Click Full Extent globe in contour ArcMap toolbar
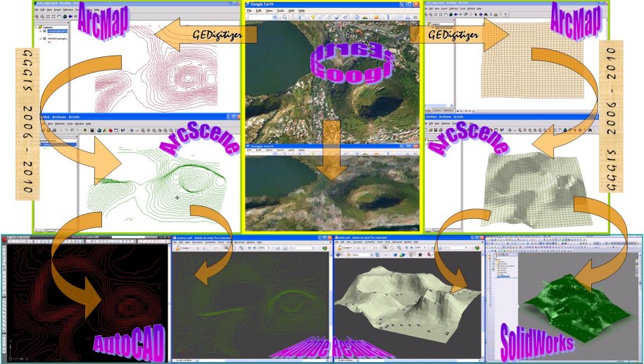The height and width of the screenshot is (364, 644). [65, 16]
